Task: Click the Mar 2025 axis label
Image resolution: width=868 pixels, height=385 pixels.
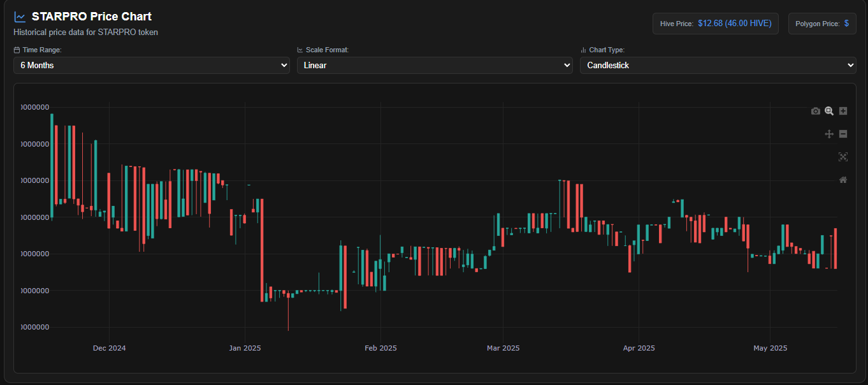Action: (x=503, y=348)
